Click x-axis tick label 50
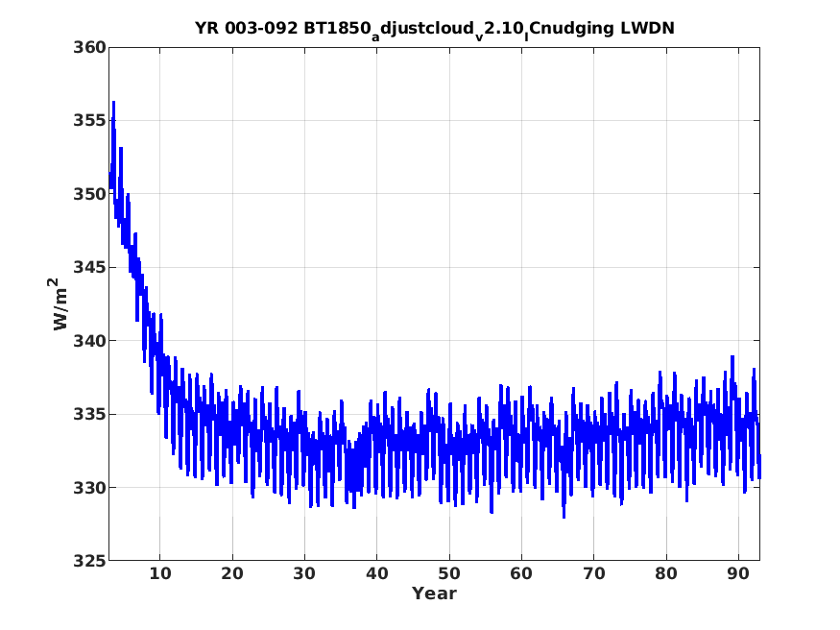Screen dimensions: 840x630 [x=449, y=573]
